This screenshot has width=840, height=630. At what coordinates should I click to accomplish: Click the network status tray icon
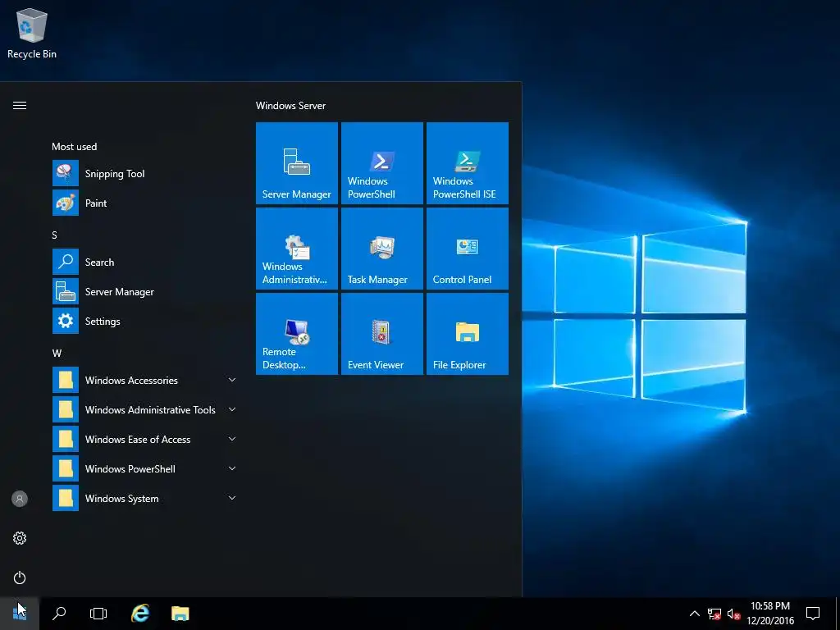(x=714, y=614)
